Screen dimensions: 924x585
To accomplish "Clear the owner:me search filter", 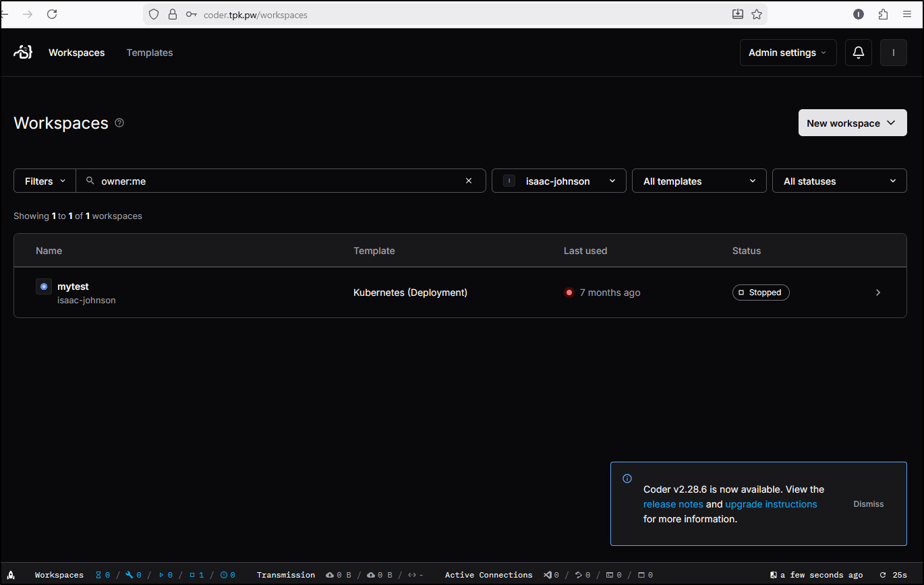I will coord(469,181).
